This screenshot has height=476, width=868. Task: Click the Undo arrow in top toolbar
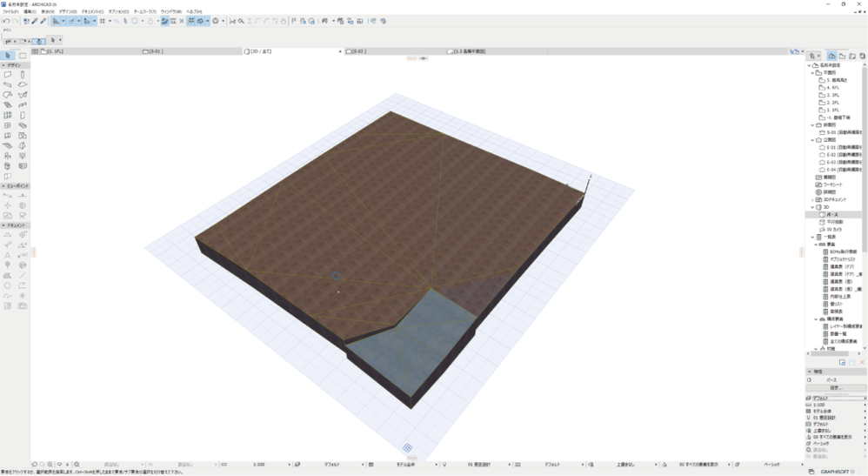(x=6, y=21)
